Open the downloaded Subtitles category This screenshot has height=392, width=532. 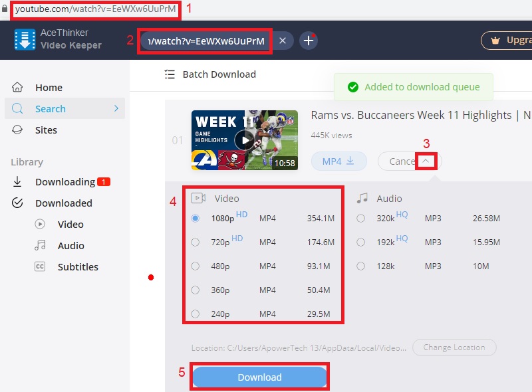click(78, 266)
